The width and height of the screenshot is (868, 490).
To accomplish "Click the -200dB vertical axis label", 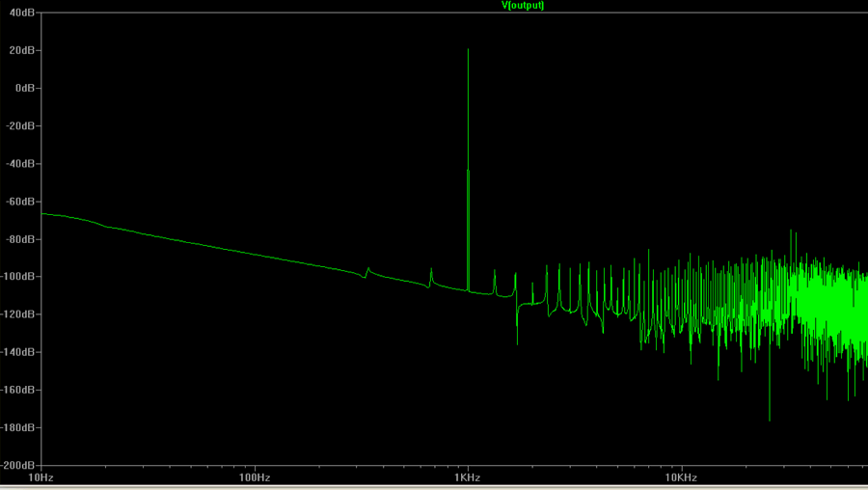I will (17, 465).
